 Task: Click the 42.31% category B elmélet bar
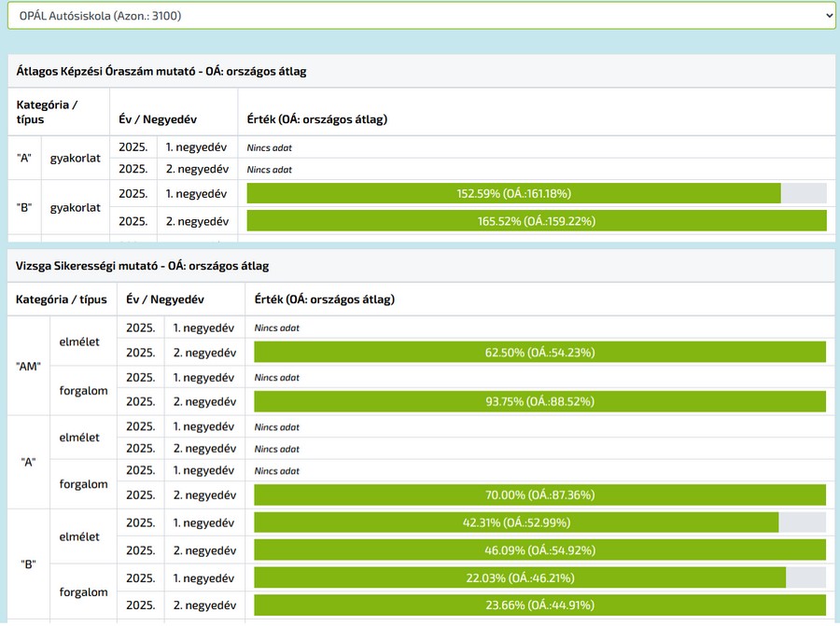tap(516, 522)
